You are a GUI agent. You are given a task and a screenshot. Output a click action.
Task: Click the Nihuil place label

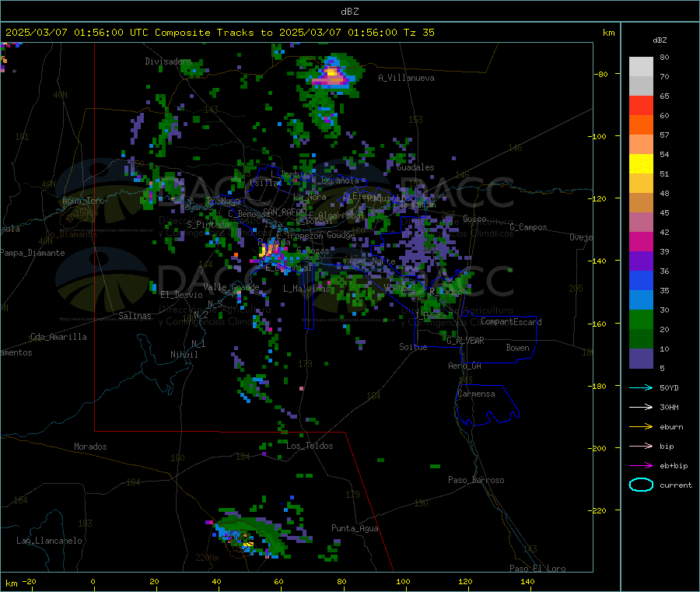pyautogui.click(x=184, y=355)
